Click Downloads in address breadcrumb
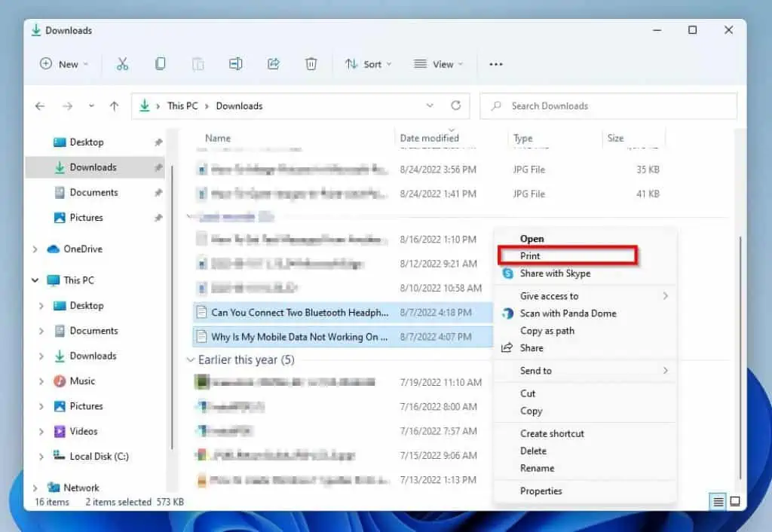Viewport: 772px width, 532px height. click(x=239, y=105)
